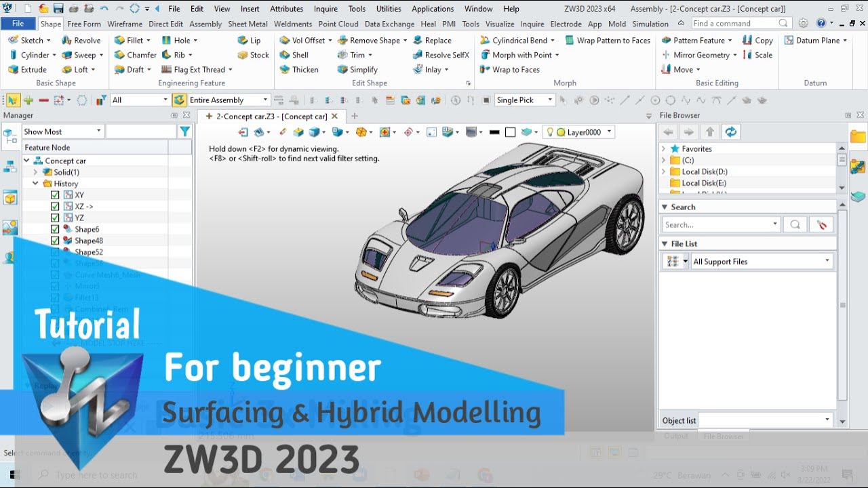Image resolution: width=868 pixels, height=488 pixels.
Task: Switch to the Sheet Metal ribbon tab
Action: pyautogui.click(x=248, y=24)
